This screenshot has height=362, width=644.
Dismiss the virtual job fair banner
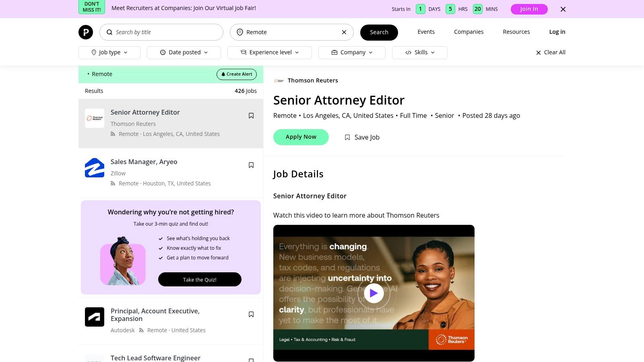coord(563,9)
